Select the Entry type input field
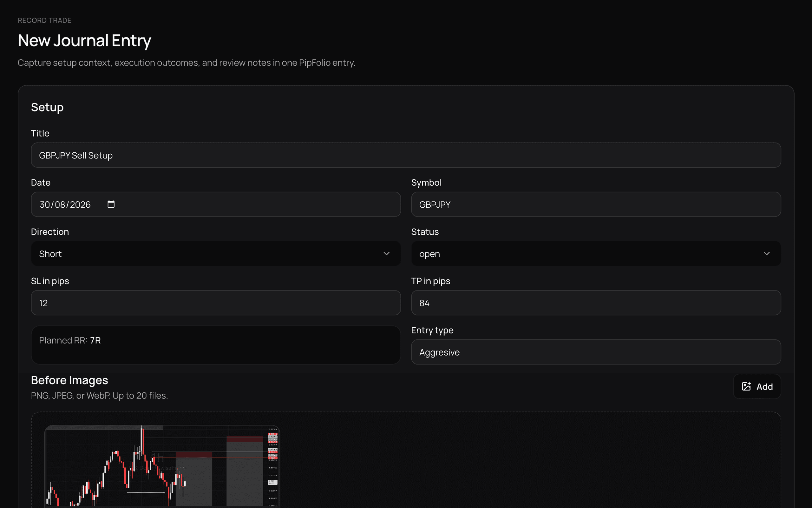 (x=596, y=352)
